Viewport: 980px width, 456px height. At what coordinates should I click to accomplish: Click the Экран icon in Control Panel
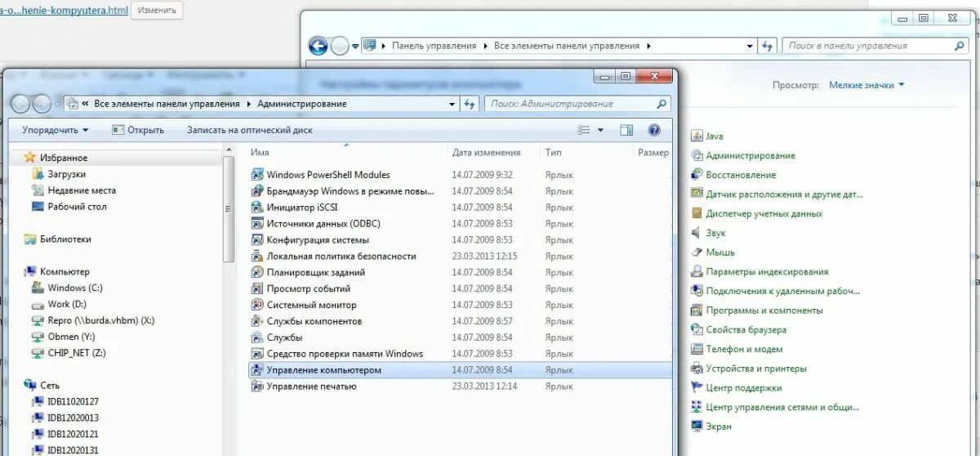click(697, 427)
